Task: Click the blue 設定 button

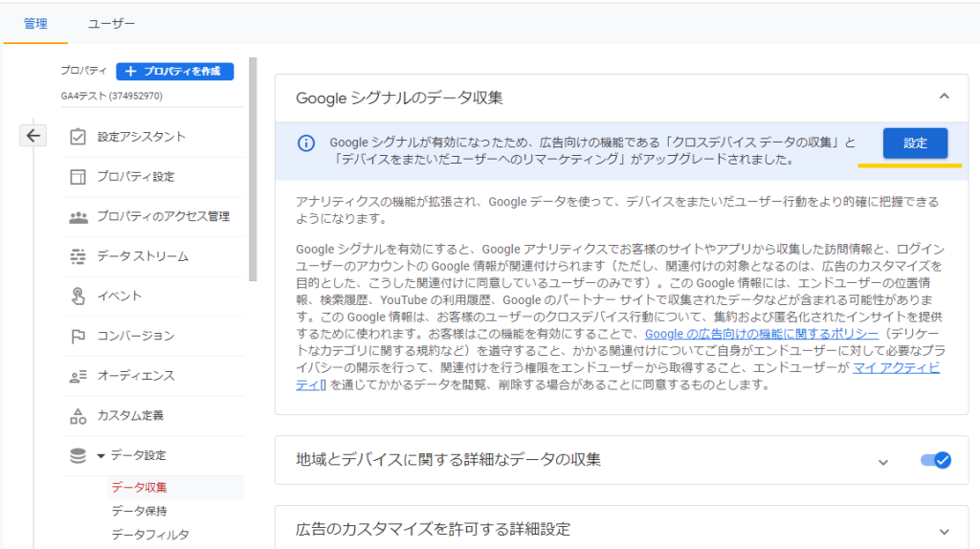Action: [915, 143]
